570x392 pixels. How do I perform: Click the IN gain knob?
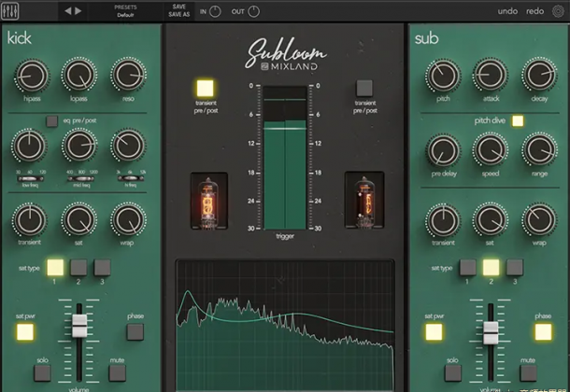point(215,11)
